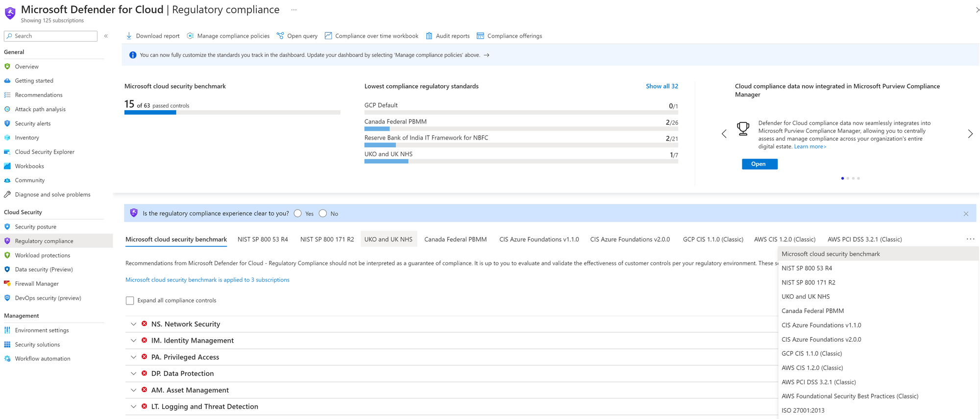
Task: Check Expand all compliance controls checkbox
Action: coord(130,301)
